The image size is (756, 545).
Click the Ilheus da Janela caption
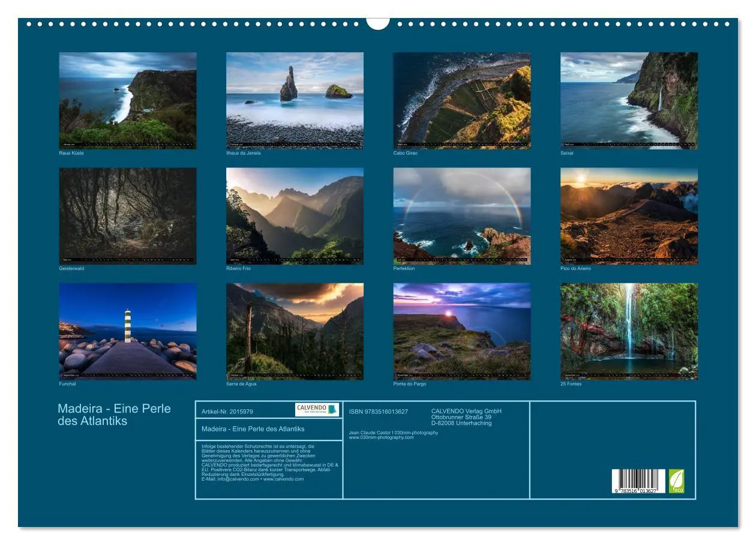pyautogui.click(x=242, y=153)
